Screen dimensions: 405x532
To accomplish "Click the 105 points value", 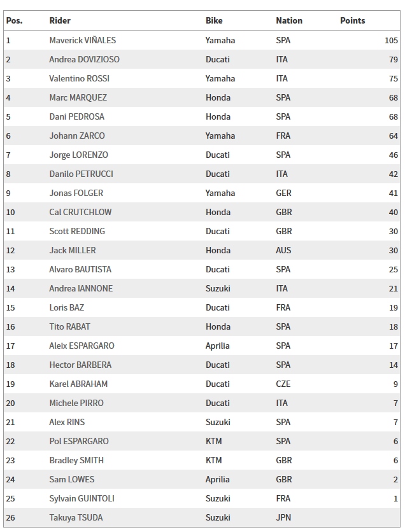I will tap(391, 40).
